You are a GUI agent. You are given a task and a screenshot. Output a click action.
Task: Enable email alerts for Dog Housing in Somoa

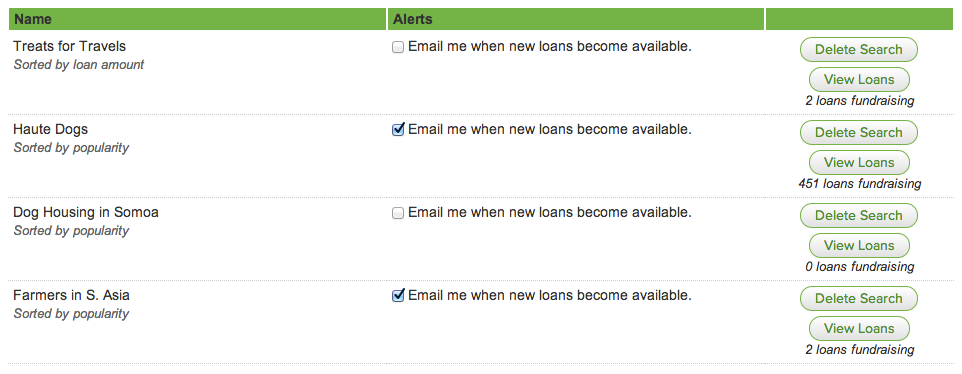pyautogui.click(x=398, y=213)
